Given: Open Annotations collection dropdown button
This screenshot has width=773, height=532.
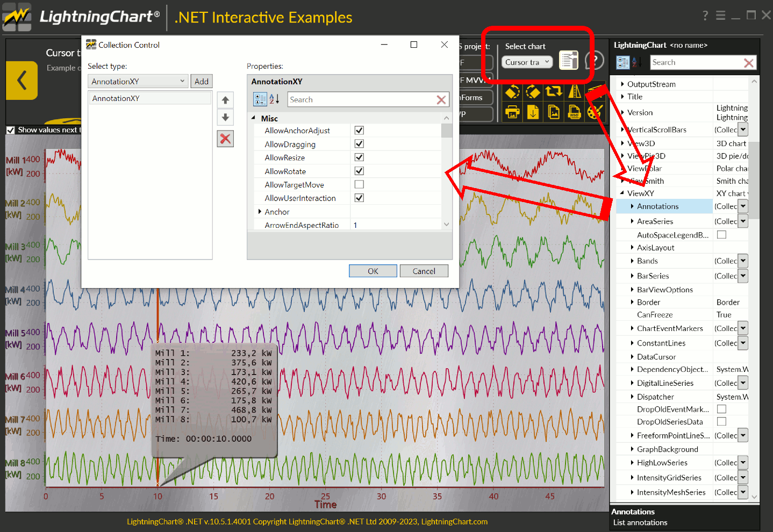Looking at the screenshot, I should click(743, 206).
